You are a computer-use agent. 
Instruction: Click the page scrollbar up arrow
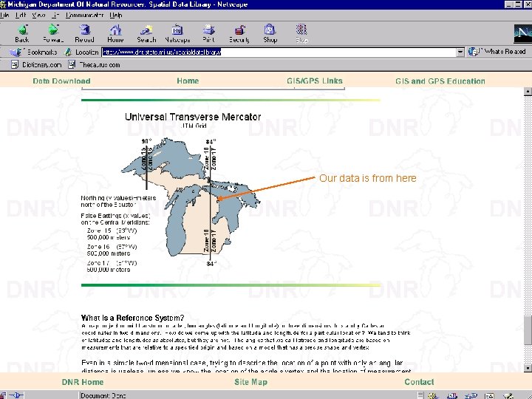(x=528, y=91)
